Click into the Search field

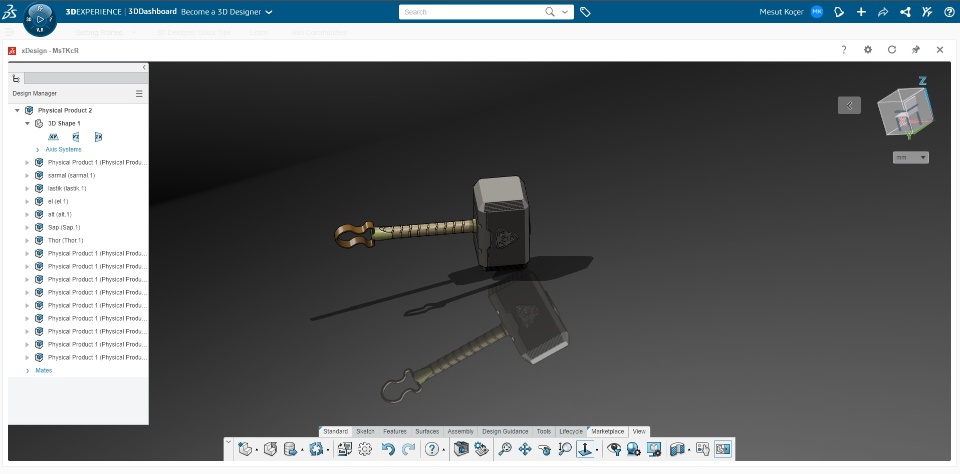click(x=471, y=12)
